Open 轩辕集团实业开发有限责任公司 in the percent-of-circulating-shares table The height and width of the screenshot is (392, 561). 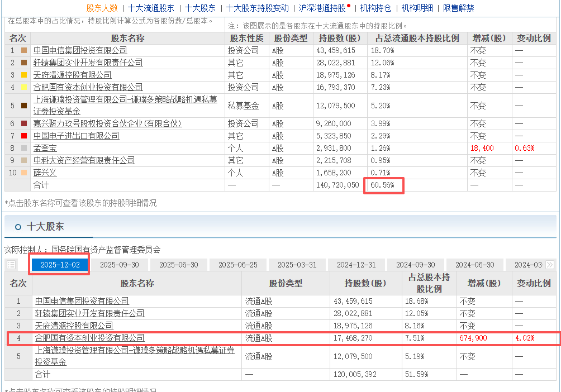(x=88, y=63)
